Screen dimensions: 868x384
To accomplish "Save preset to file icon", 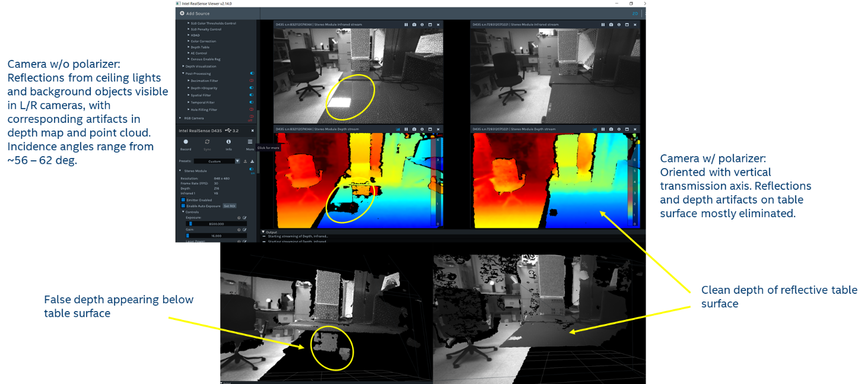I will click(x=252, y=161).
